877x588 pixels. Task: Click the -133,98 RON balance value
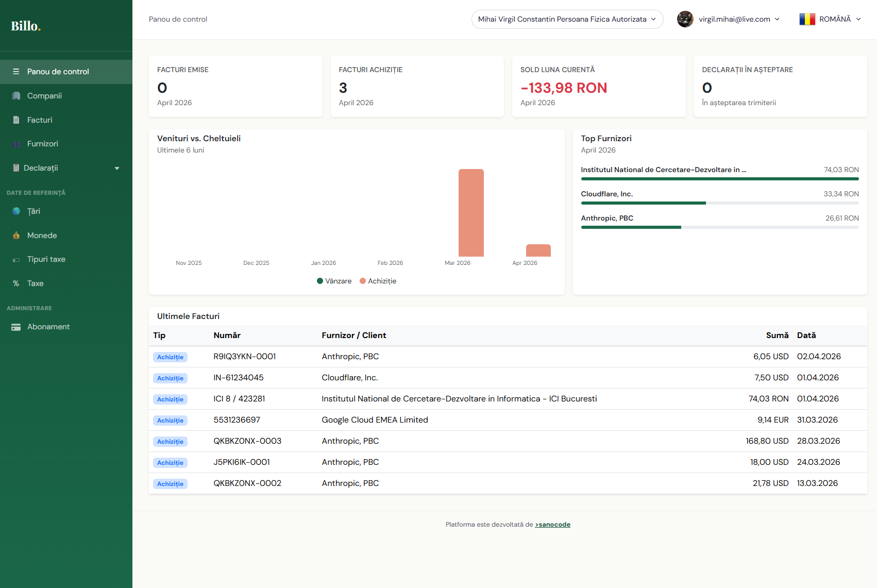564,88
